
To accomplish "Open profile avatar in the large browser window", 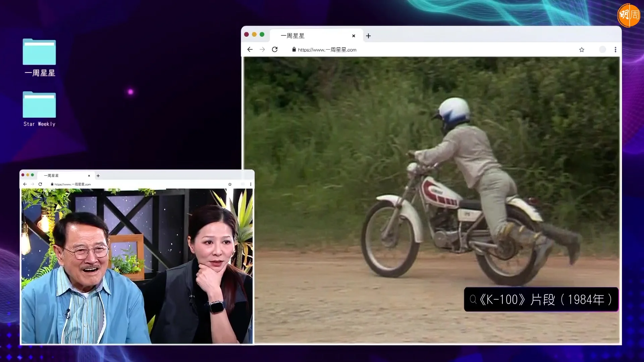I will tap(602, 50).
